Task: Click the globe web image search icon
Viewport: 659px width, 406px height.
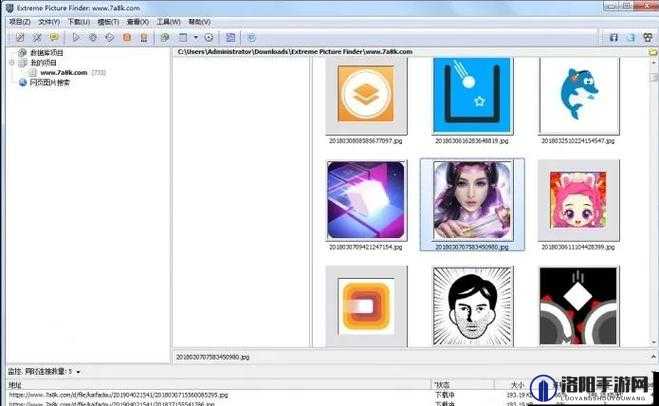Action: pyautogui.click(x=23, y=82)
